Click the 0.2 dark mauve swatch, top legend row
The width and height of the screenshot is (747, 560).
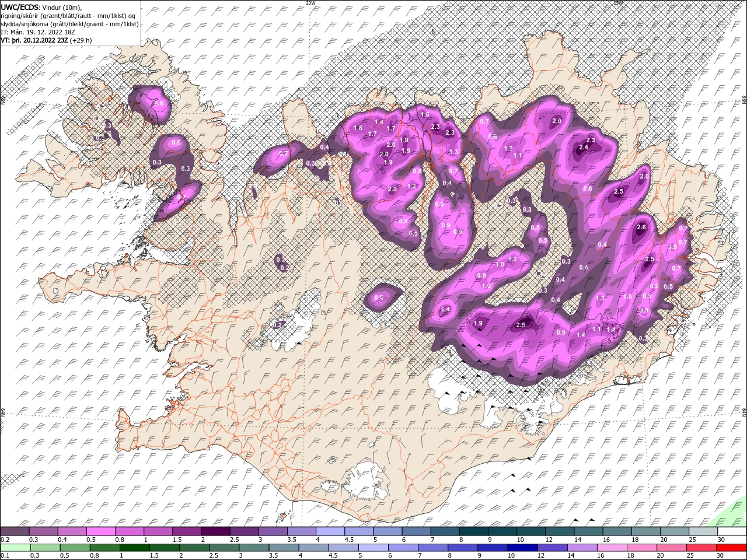pos(15,531)
